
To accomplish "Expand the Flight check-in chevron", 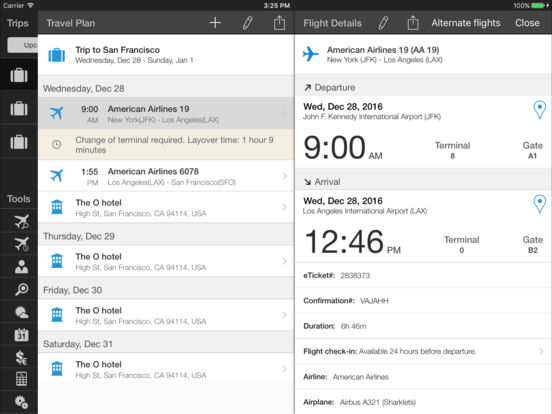I will (541, 351).
